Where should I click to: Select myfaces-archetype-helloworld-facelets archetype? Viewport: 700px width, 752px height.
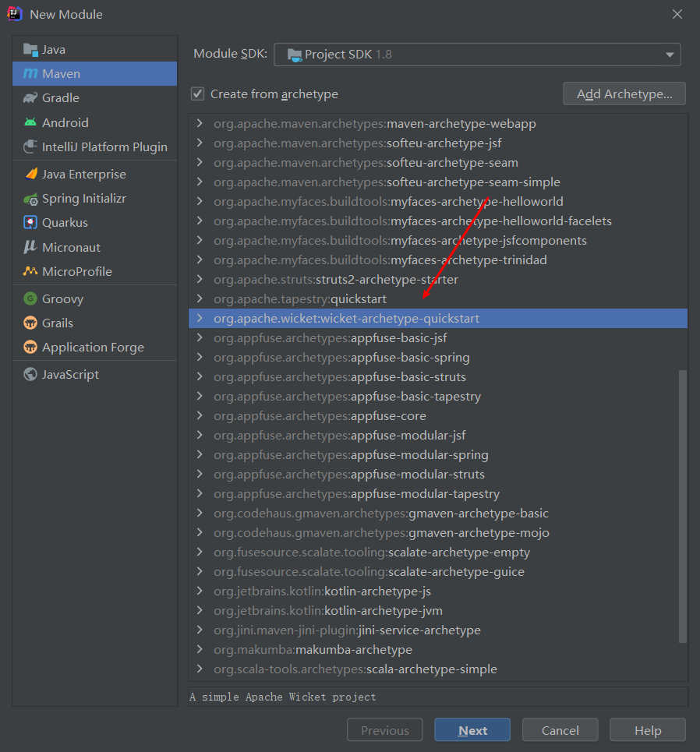click(438, 221)
